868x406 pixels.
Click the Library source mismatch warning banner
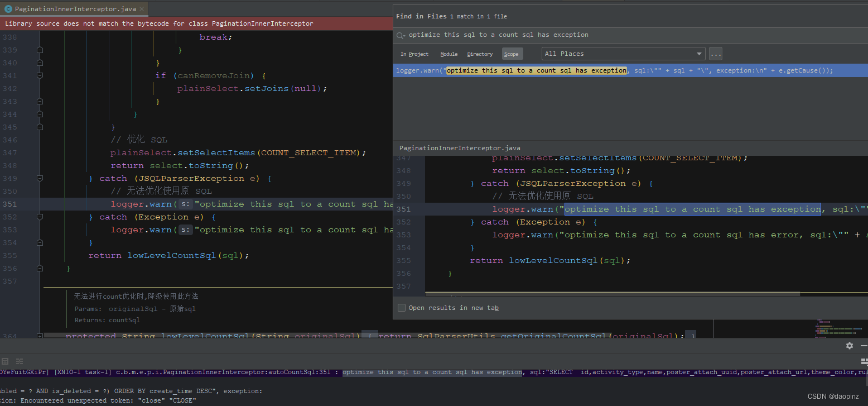coord(196,23)
